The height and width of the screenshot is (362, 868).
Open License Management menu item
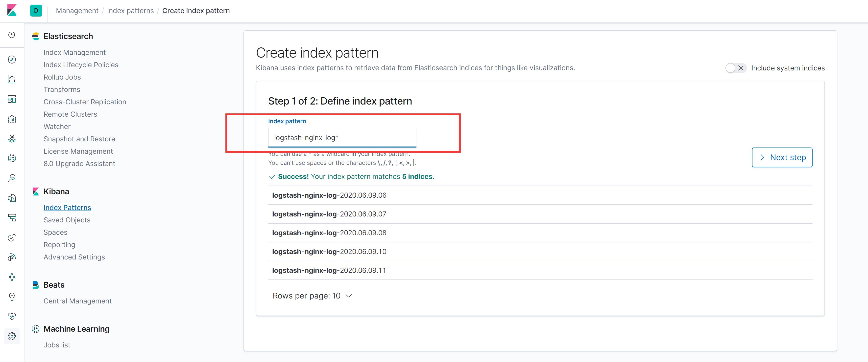pos(78,151)
